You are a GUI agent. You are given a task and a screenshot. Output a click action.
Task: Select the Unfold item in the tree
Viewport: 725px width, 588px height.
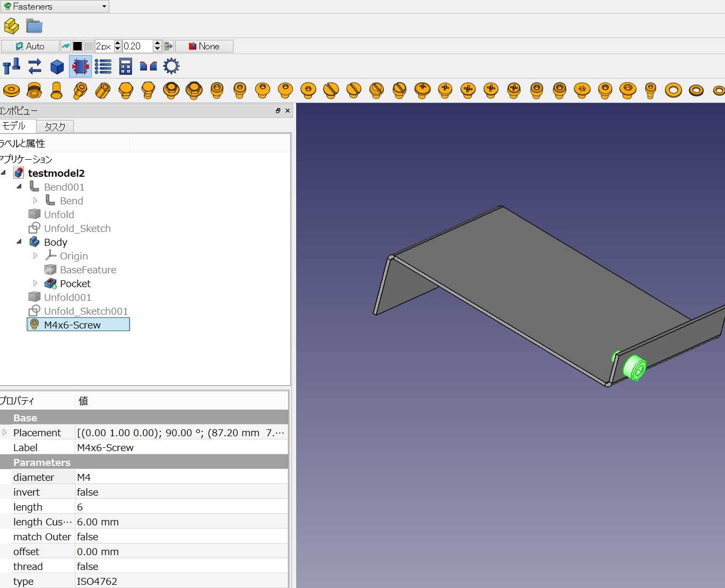coord(59,214)
